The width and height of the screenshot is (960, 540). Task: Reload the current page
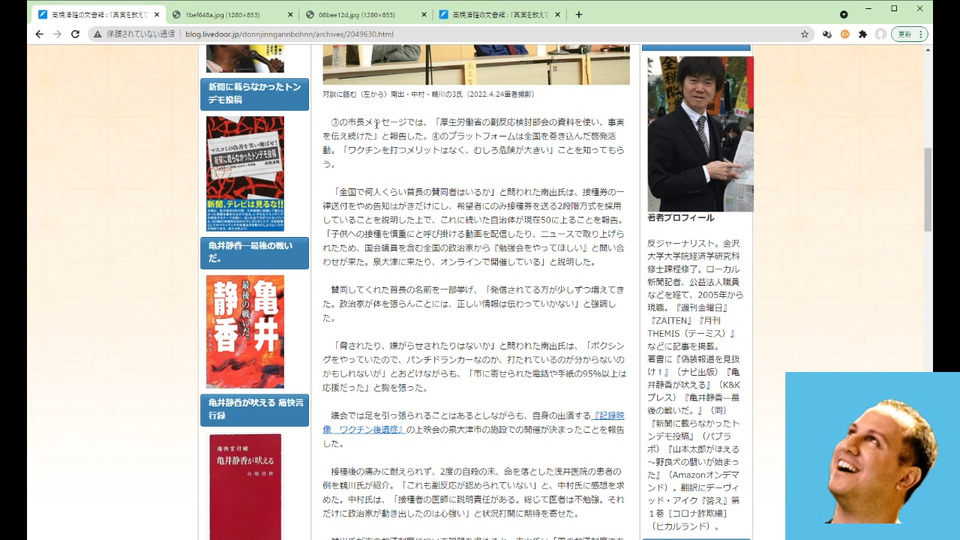[x=75, y=34]
